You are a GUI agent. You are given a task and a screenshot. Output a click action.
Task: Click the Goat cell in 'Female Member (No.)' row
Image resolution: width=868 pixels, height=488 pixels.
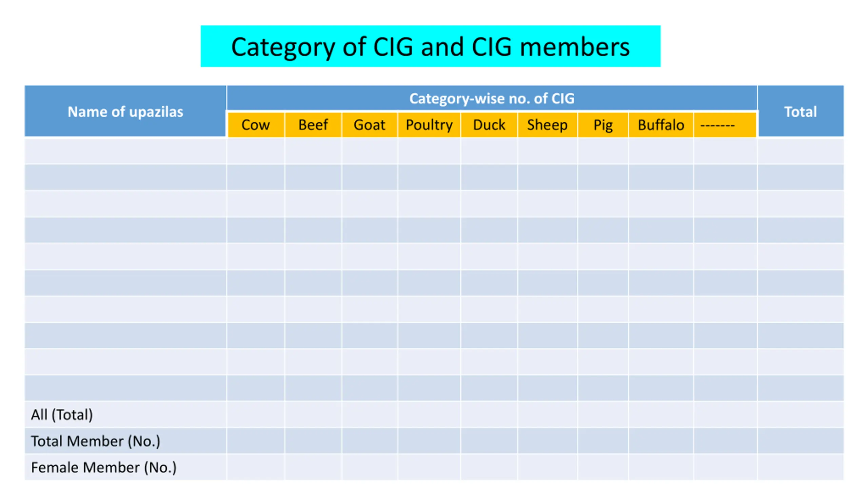(x=370, y=467)
